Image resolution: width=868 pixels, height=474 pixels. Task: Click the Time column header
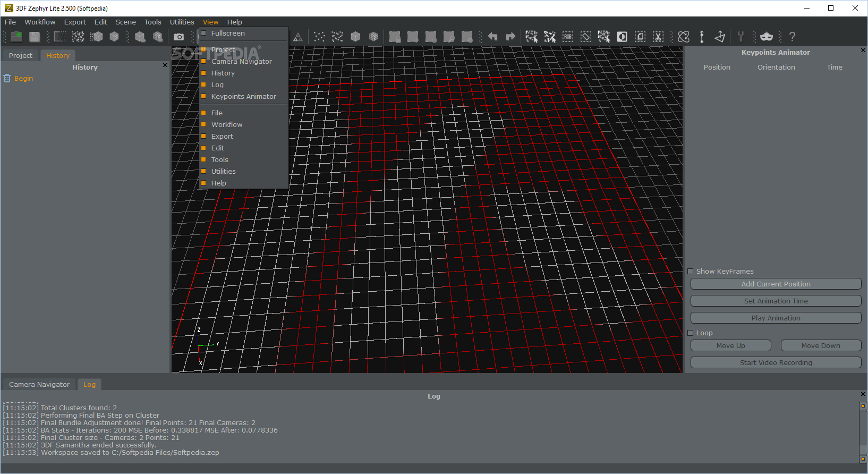coord(835,67)
